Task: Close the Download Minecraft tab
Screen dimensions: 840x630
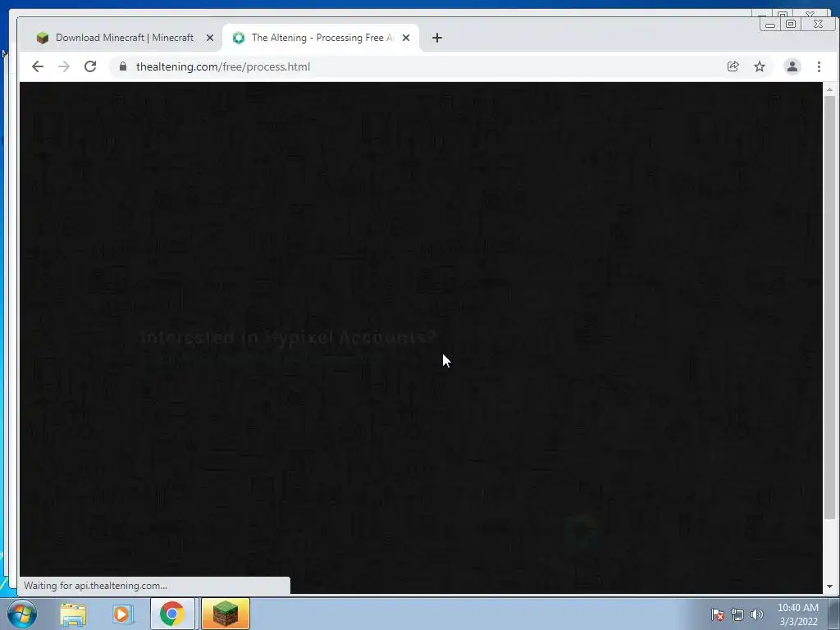Action: point(210,38)
